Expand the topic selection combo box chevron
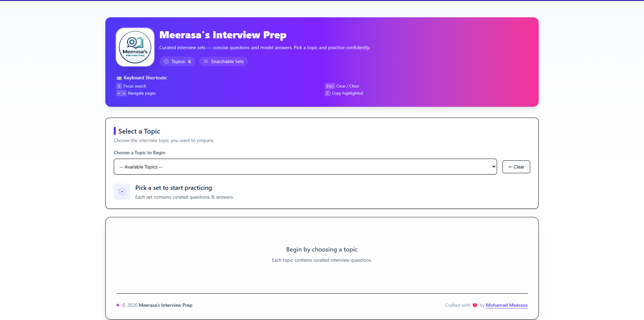This screenshot has width=644, height=320. click(493, 166)
